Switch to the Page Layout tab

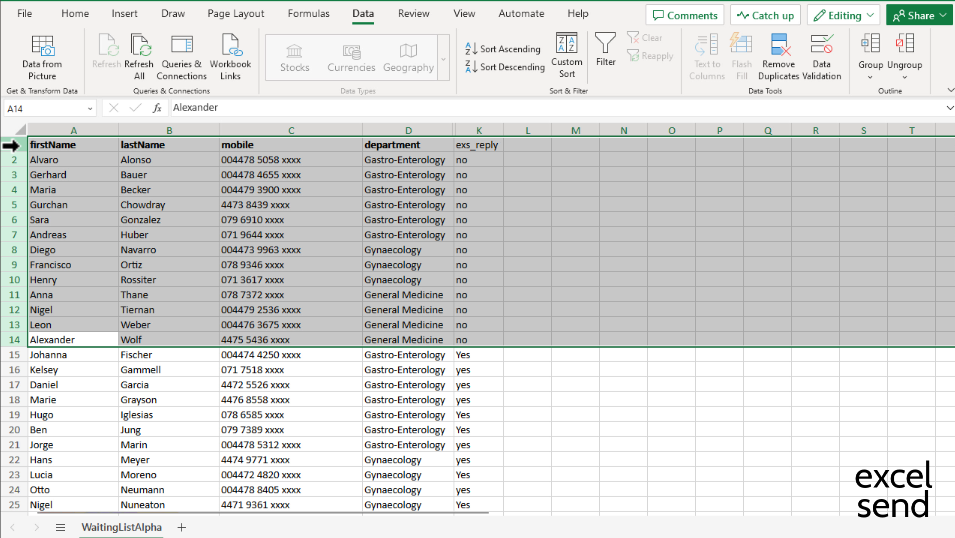pyautogui.click(x=236, y=13)
